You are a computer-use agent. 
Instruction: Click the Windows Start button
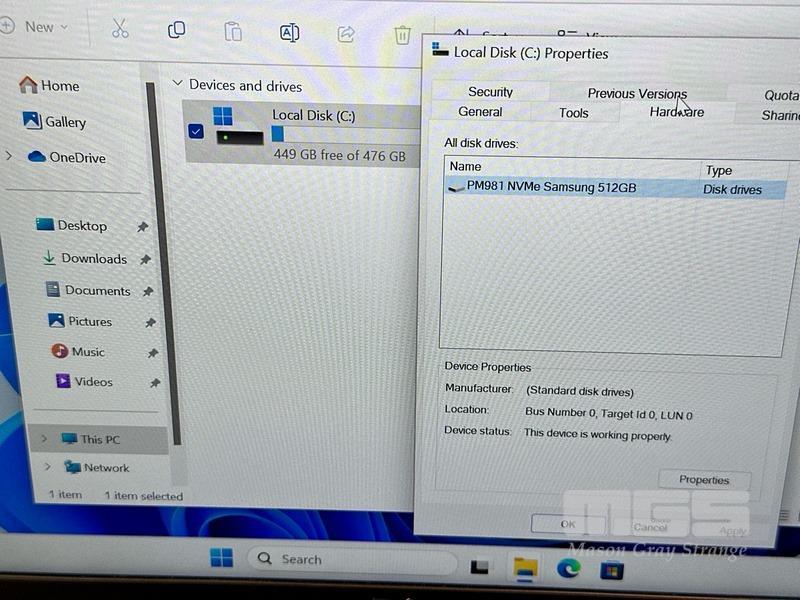point(222,558)
